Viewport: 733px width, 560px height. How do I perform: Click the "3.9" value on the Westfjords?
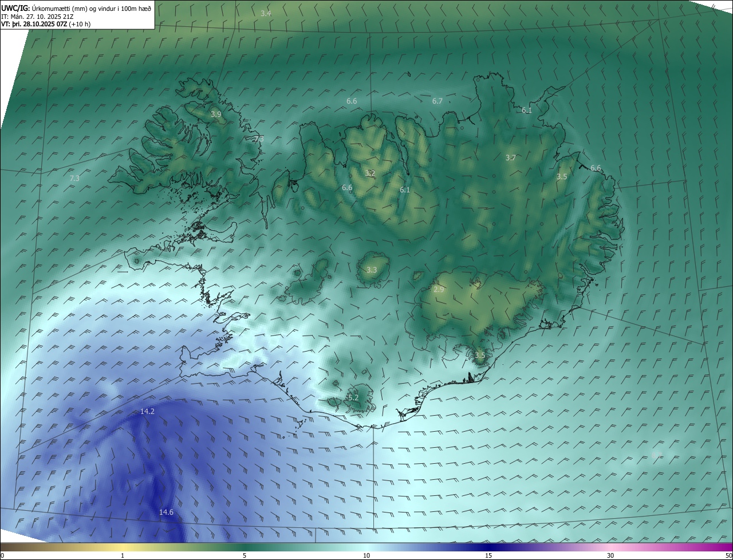(x=216, y=115)
